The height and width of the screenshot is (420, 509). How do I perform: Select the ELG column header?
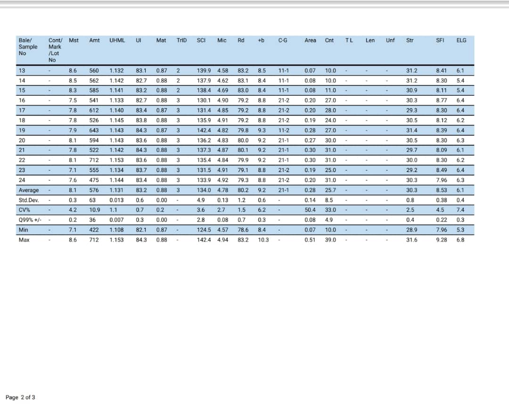pos(461,40)
